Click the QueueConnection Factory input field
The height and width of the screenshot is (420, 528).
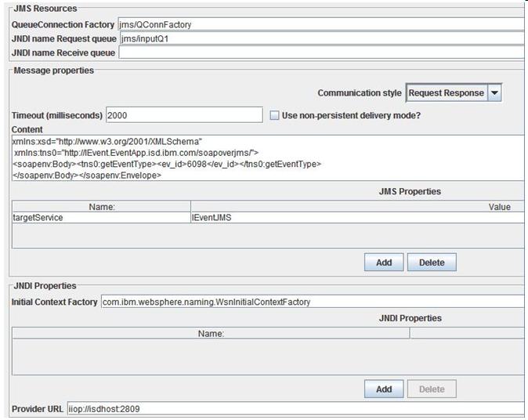tap(320, 24)
